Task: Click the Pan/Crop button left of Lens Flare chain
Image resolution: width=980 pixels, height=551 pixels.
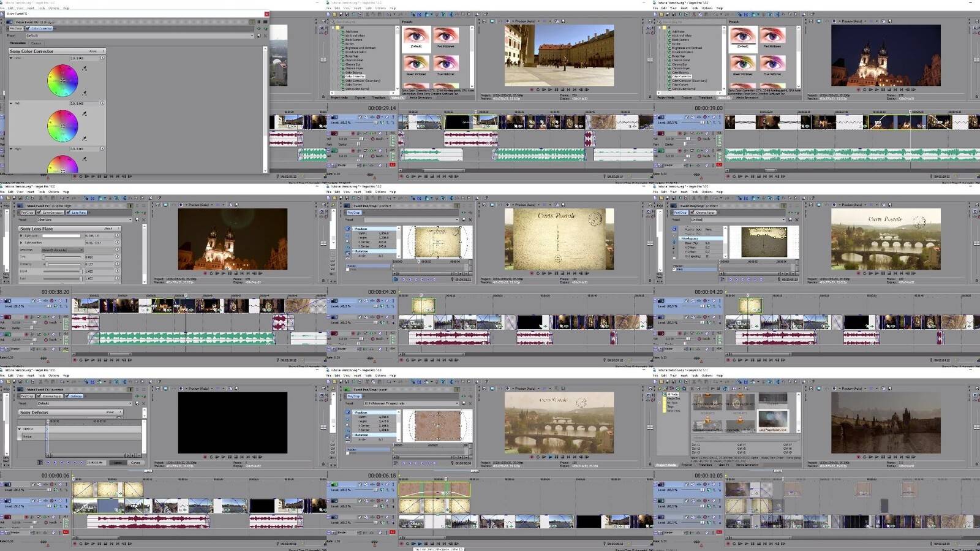Action: click(27, 212)
